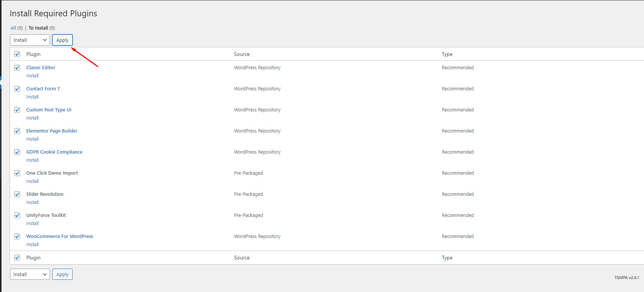Click the One Click Demo Import name

(52, 173)
